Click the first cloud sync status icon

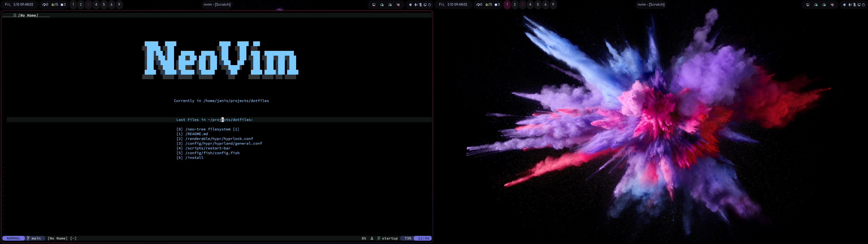coord(382,5)
